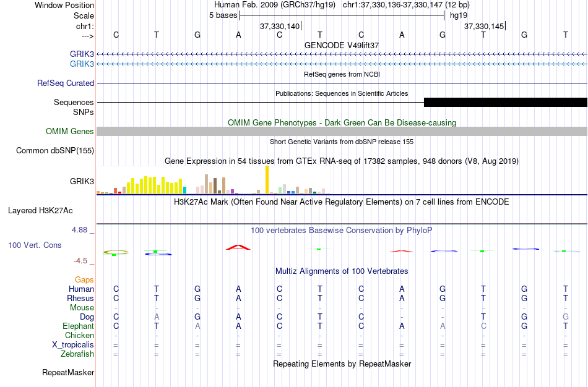This screenshot has width=588, height=387.
Task: Open the Layered H3K27Ac track label
Action: (x=40, y=211)
